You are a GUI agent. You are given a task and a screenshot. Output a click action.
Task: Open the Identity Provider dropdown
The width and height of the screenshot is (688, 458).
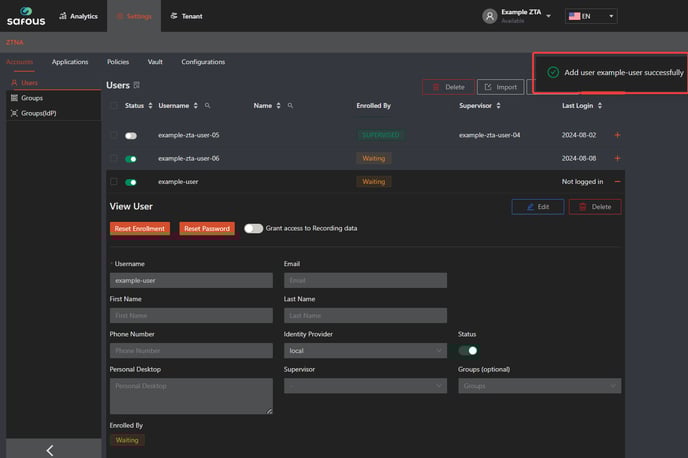click(x=365, y=351)
